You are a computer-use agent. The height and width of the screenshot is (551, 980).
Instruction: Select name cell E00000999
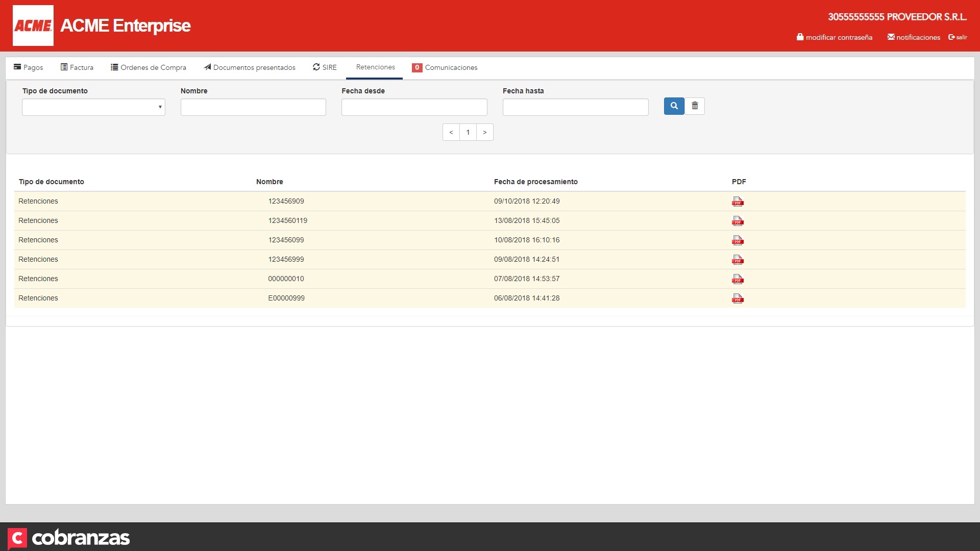click(286, 298)
